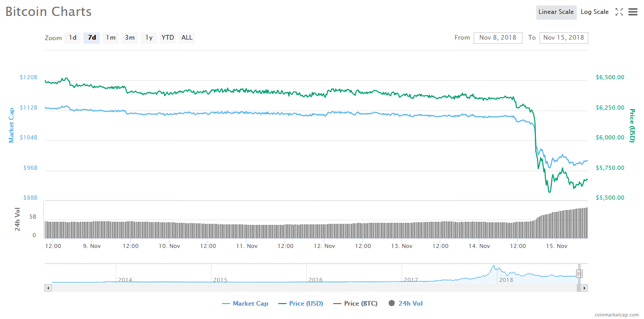
Task: Edit the From date field
Action: [498, 38]
